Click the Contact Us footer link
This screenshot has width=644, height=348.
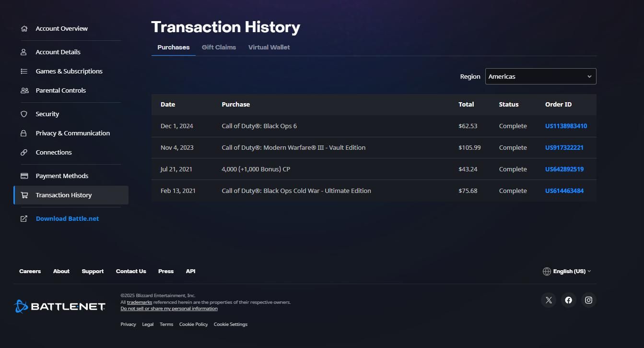(x=131, y=271)
